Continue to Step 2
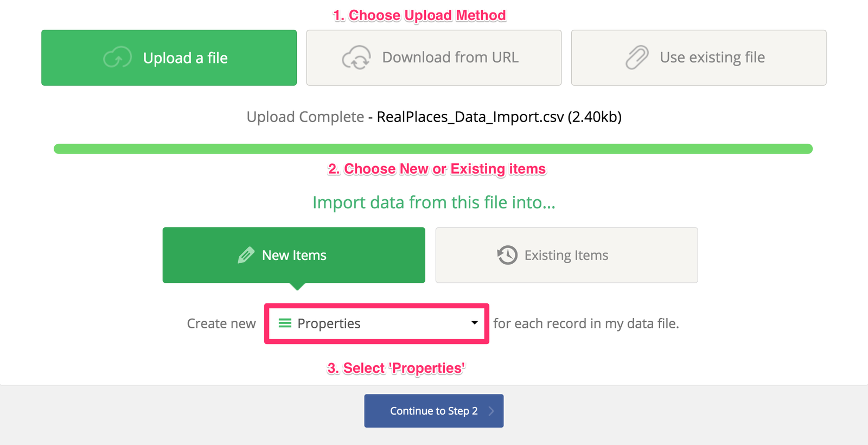This screenshot has width=868, height=445. point(434,411)
